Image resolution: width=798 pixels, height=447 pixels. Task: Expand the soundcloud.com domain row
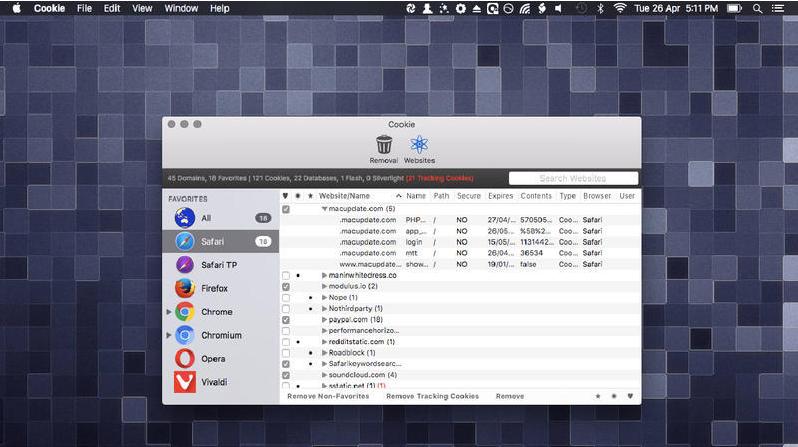pos(324,375)
